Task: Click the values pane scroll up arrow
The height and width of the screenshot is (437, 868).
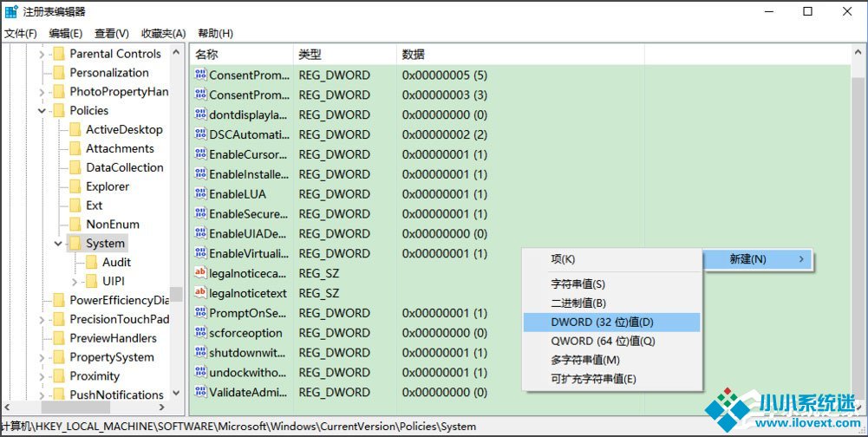Action: [857, 53]
